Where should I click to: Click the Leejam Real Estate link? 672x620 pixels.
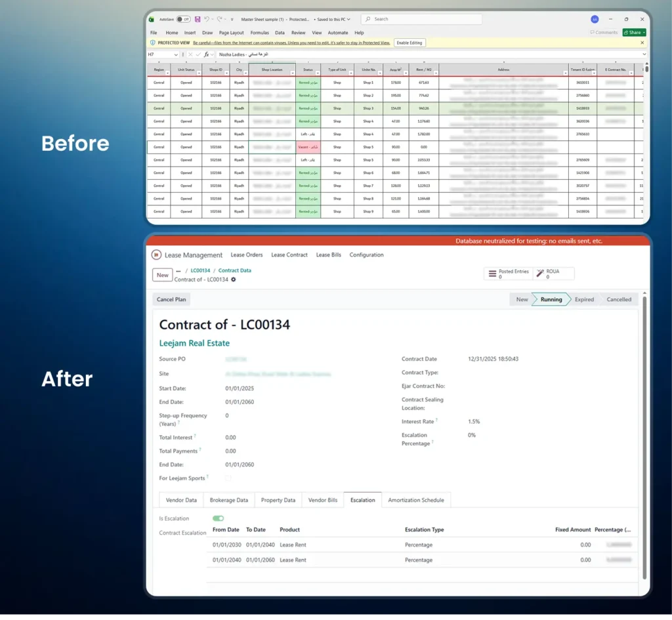tap(194, 343)
